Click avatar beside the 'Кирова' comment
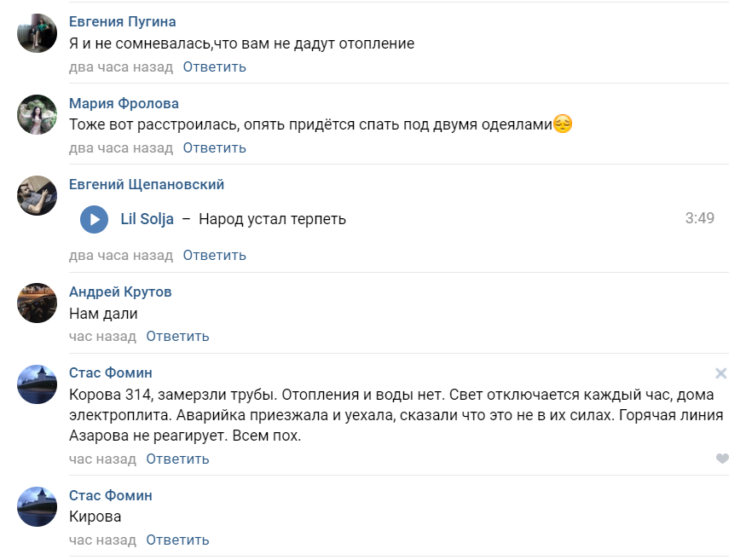Screen dimensions: 746x560 pos(38,506)
